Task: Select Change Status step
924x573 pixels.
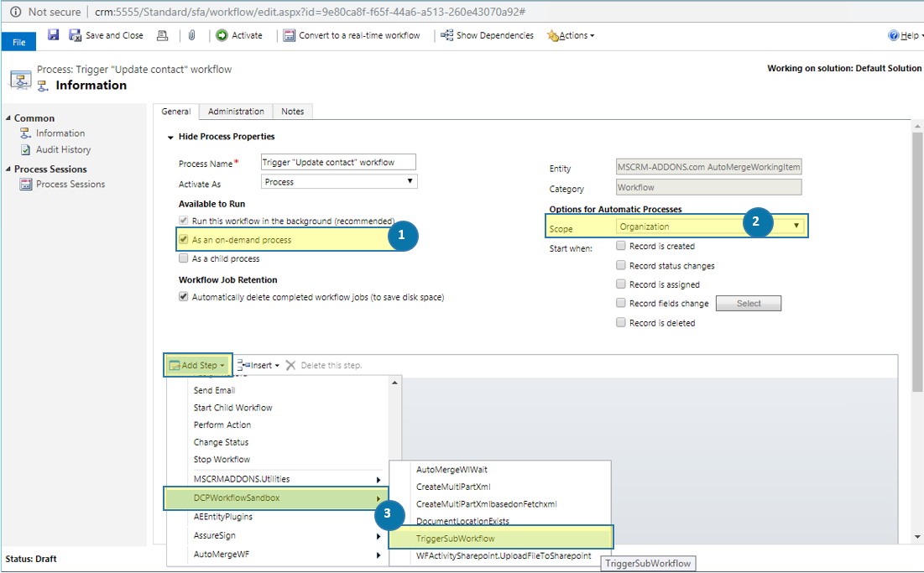Action: click(221, 442)
